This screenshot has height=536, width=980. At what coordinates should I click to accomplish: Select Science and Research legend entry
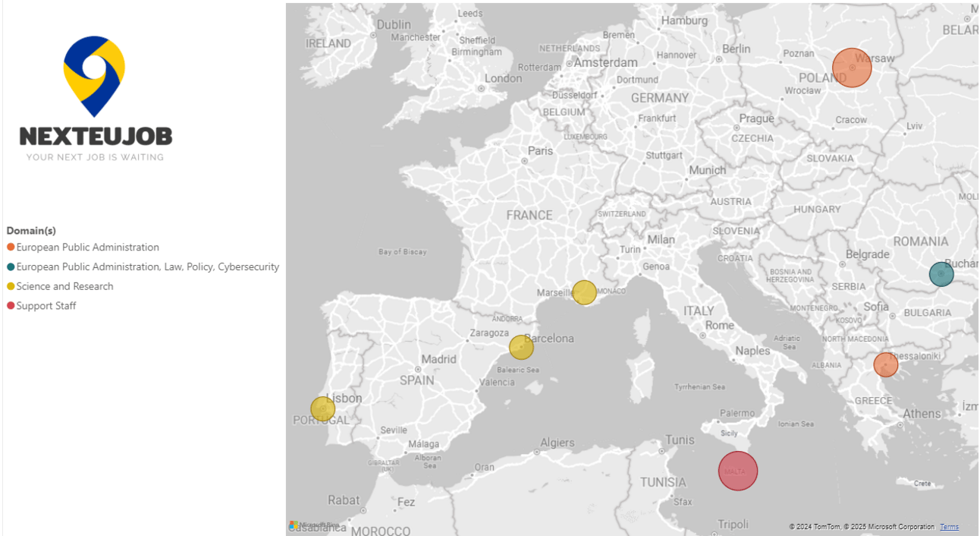(x=64, y=286)
